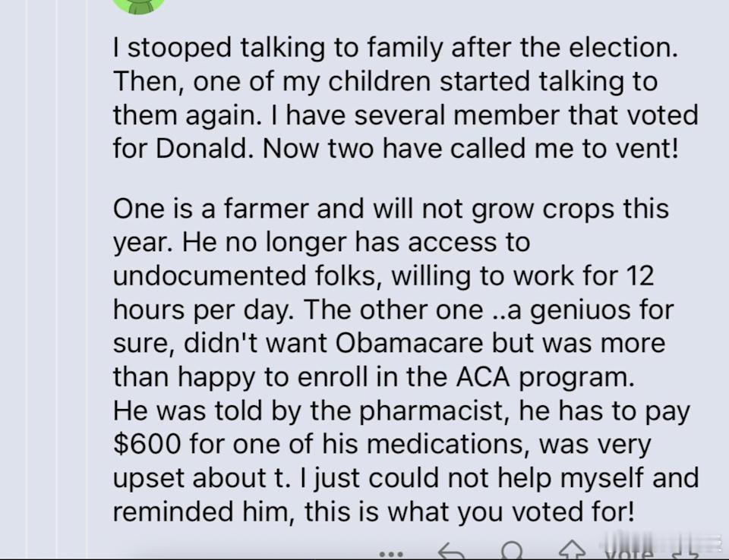Collapse thread using the innermost indent line
The image size is (729, 560).
point(87,278)
